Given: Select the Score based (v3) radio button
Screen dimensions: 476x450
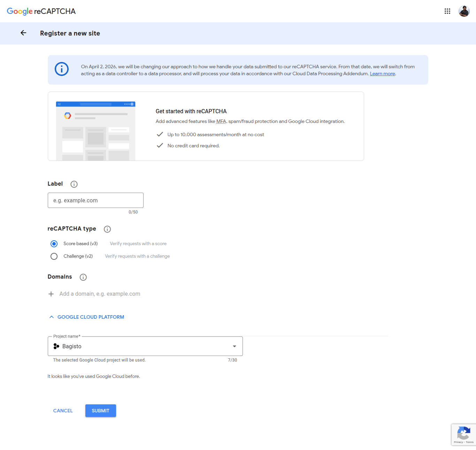Looking at the screenshot, I should pos(54,244).
